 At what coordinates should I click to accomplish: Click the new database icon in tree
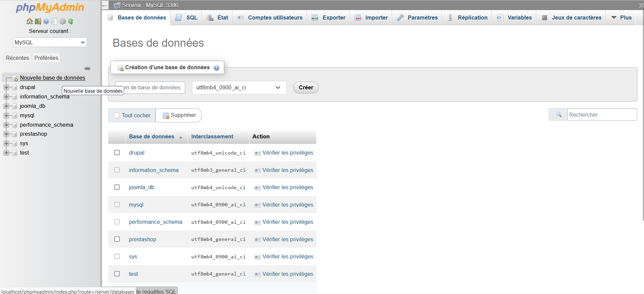click(15, 78)
